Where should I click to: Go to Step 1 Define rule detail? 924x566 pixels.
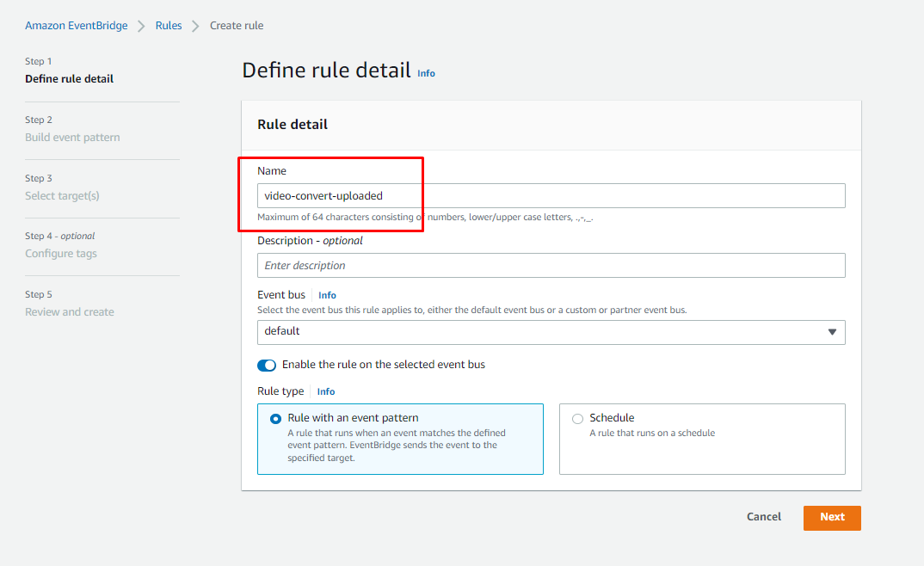click(x=70, y=79)
